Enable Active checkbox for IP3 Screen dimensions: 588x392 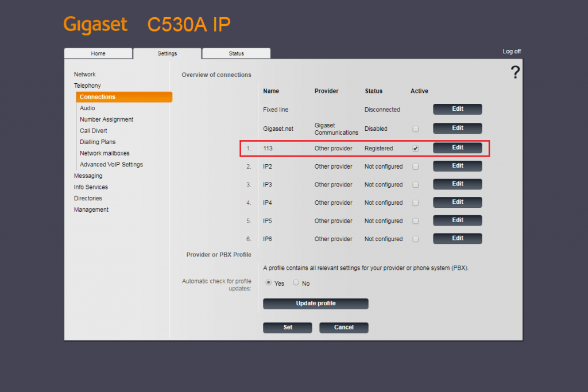(x=416, y=185)
